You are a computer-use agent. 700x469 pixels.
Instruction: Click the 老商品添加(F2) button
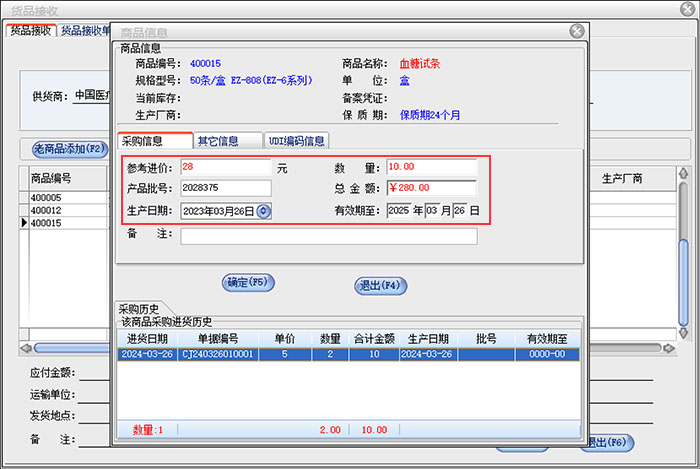tap(69, 149)
